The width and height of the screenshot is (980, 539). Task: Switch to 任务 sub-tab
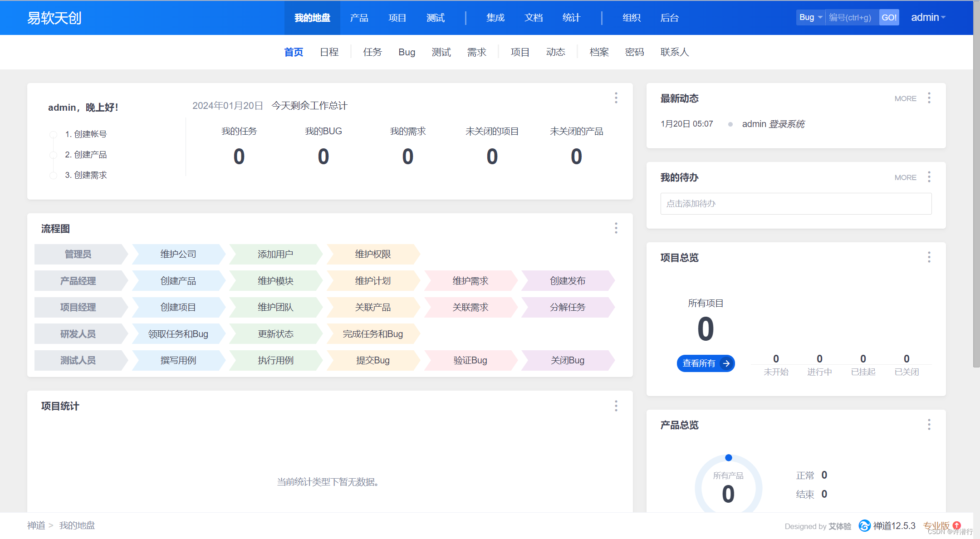372,52
